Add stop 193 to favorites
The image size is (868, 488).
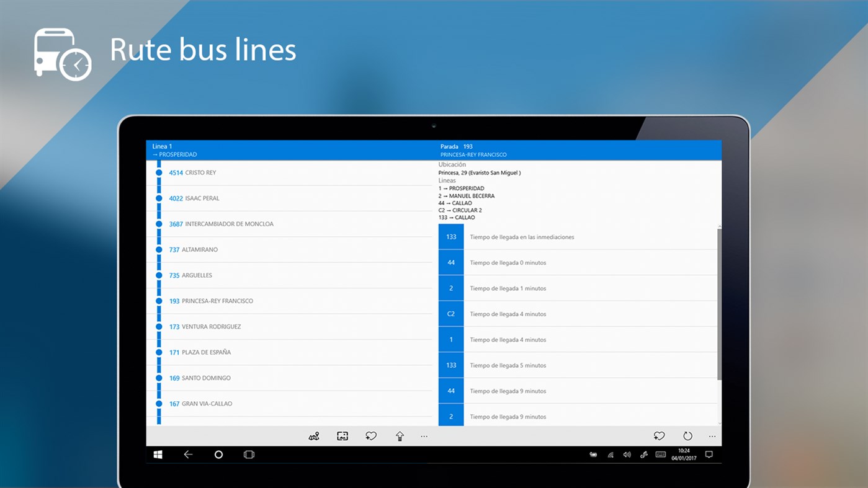659,436
